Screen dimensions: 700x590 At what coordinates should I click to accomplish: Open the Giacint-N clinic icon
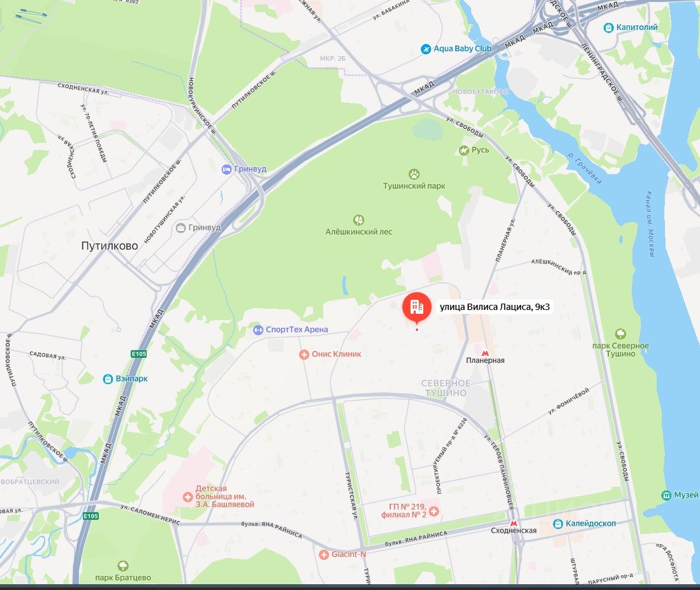324,555
